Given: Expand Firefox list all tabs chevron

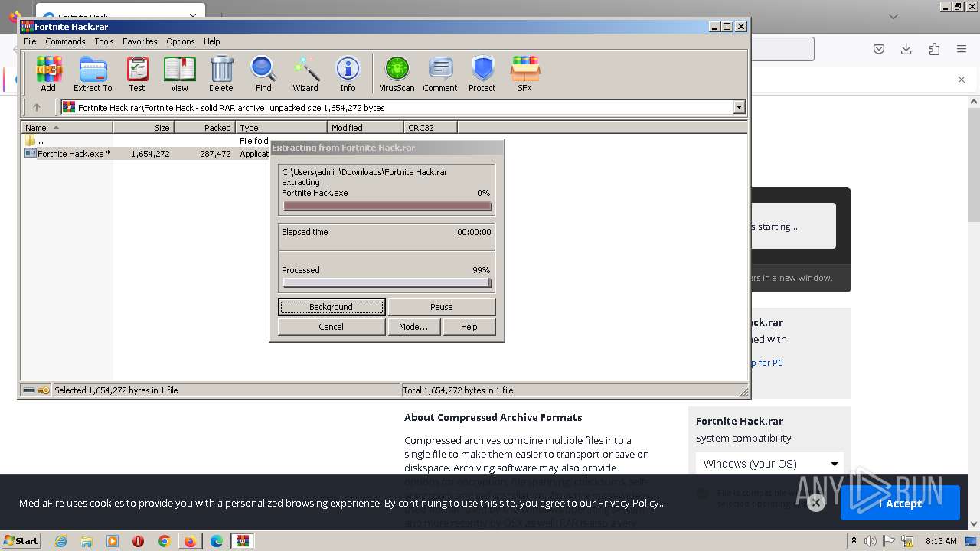Looking at the screenshot, I should click(x=893, y=16).
